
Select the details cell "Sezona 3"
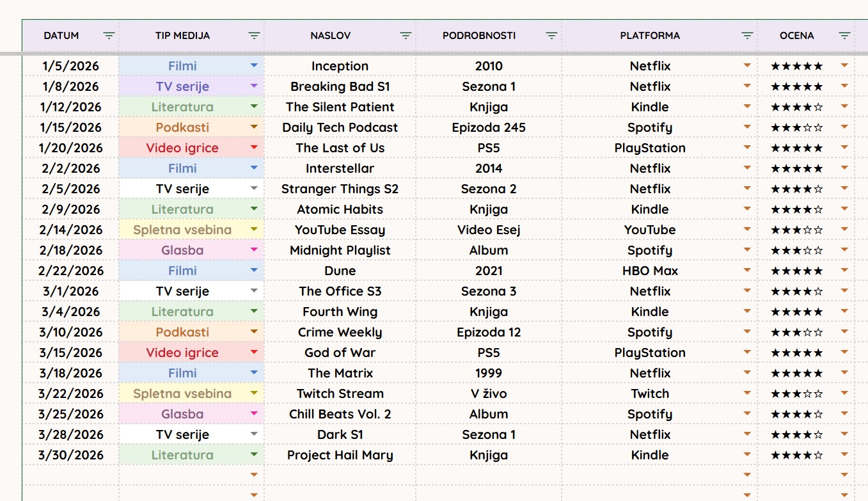pyautogui.click(x=489, y=291)
